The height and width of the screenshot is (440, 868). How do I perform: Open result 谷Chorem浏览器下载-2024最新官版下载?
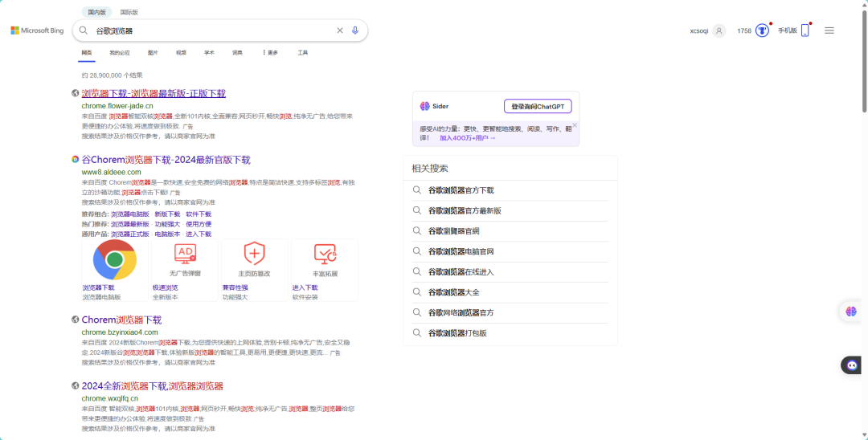166,160
